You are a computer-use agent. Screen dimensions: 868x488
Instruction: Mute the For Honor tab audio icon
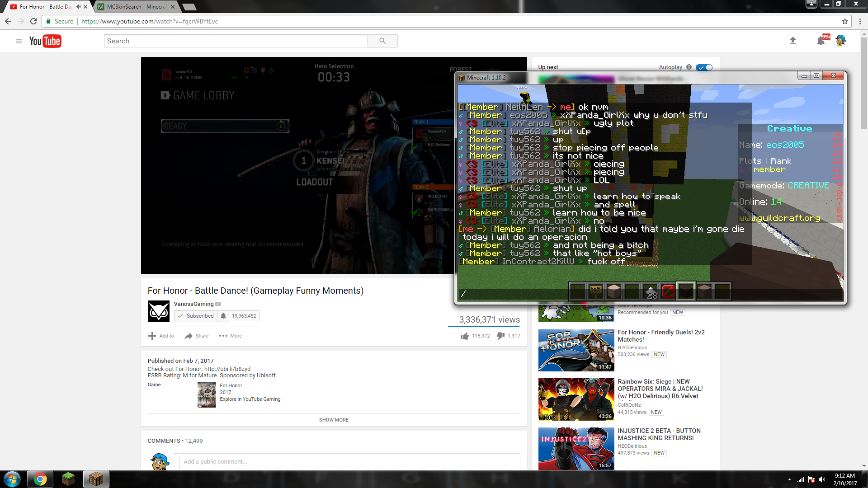point(79,7)
